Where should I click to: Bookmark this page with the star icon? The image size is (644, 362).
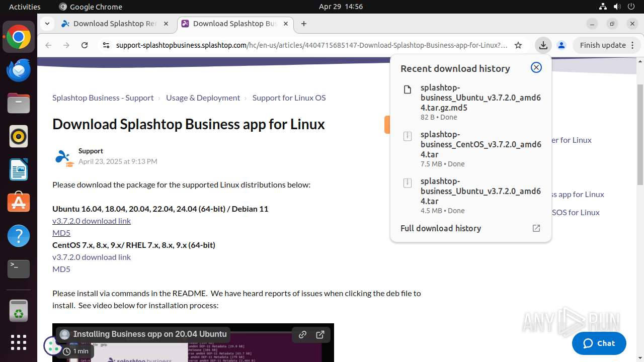[518, 45]
